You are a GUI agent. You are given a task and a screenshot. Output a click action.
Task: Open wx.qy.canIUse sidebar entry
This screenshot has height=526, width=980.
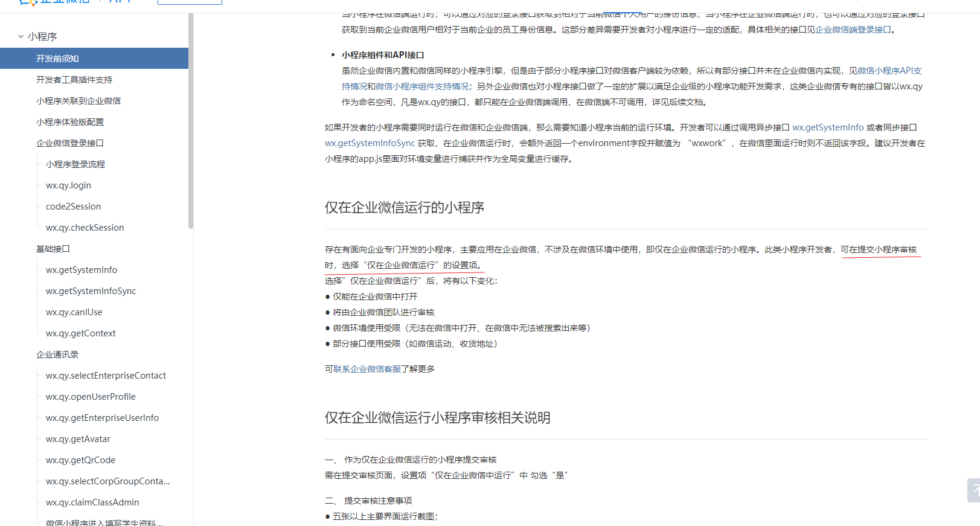tap(74, 312)
